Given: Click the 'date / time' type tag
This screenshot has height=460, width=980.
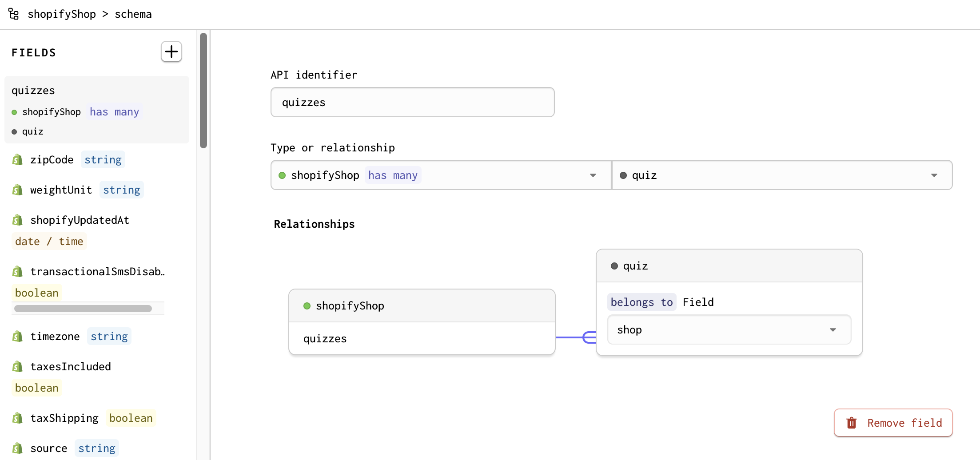Looking at the screenshot, I should click(x=49, y=242).
